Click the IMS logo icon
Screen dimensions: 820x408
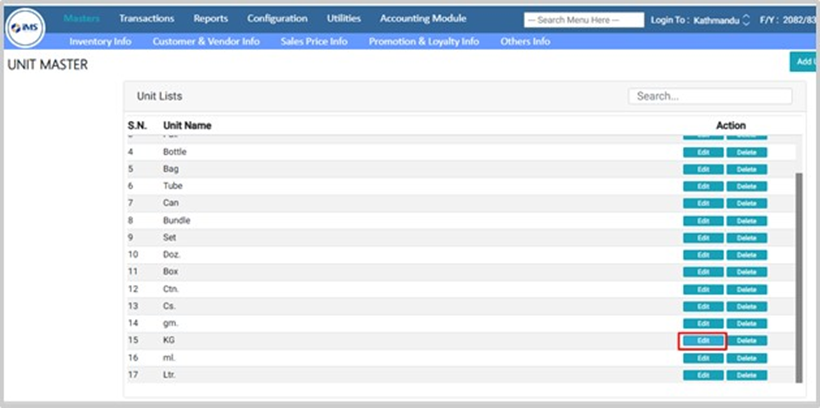pos(27,27)
